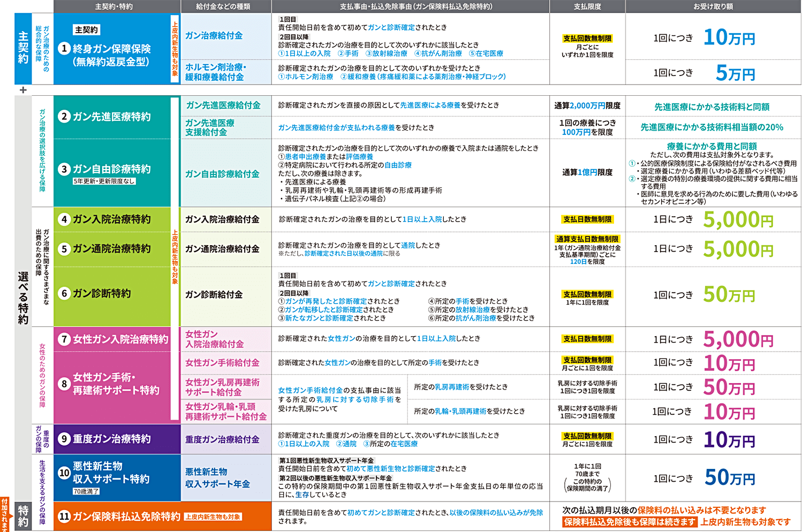Image resolution: width=803 pixels, height=532 pixels.
Task: Click the 女性ガン入院治療特約 title
Action: (x=120, y=339)
